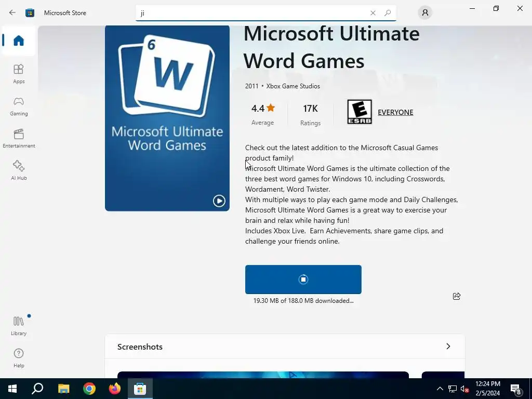Expand the Screenshots section chevron
532x399 pixels.
[x=448, y=347]
